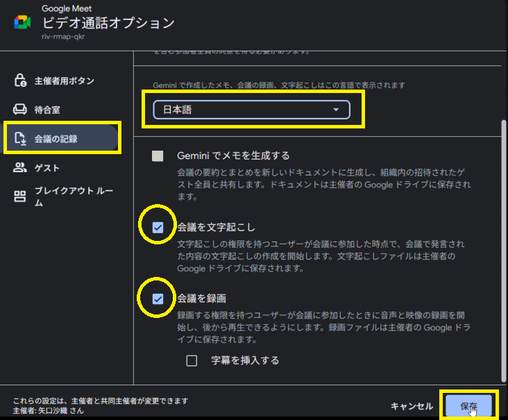Uncheck the 会議を録画 checkbox
508x420 pixels.
(158, 299)
